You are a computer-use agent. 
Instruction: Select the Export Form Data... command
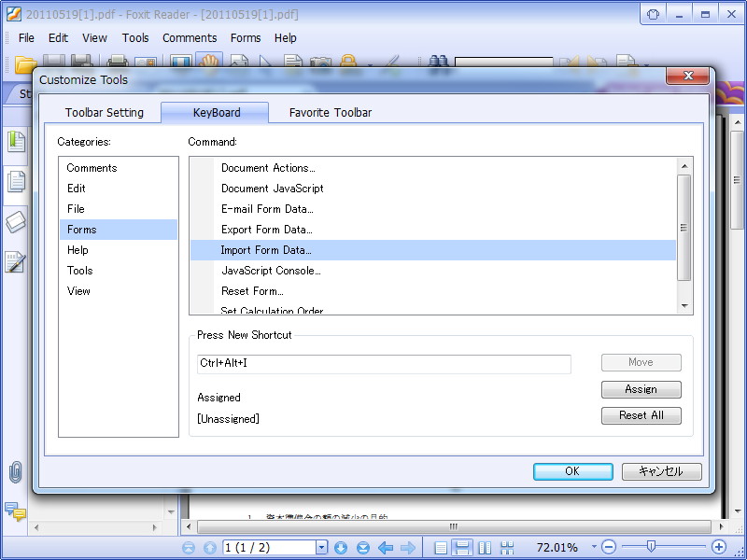point(433,229)
